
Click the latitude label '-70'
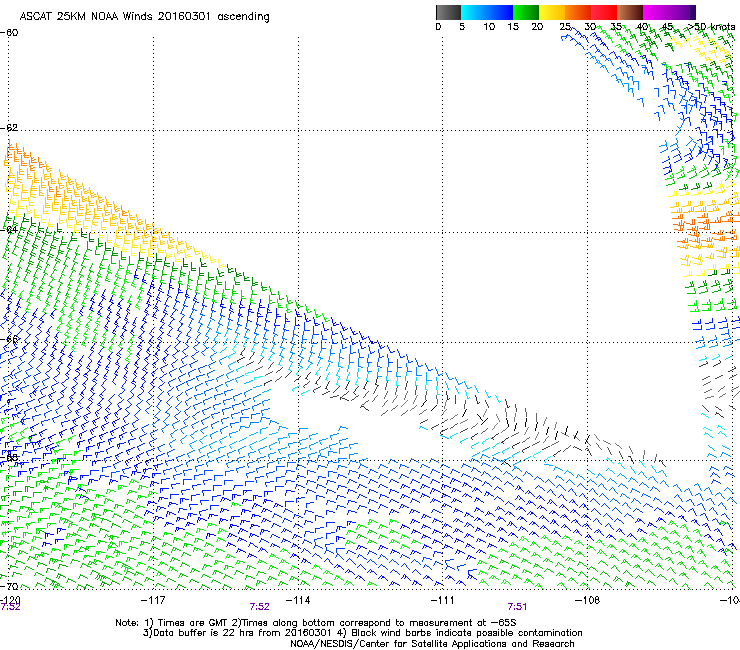click(9, 586)
